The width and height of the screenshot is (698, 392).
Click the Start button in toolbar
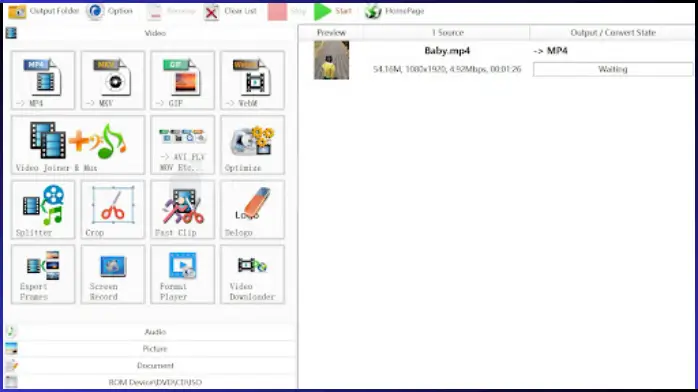click(x=333, y=11)
